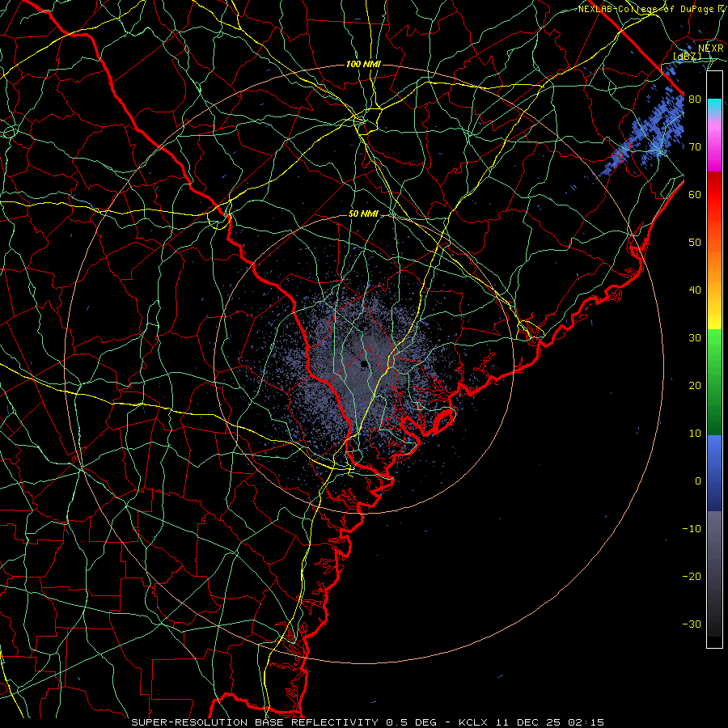Click the KCLX radar site black dot
The height and width of the screenshot is (728, 728).
(363, 363)
